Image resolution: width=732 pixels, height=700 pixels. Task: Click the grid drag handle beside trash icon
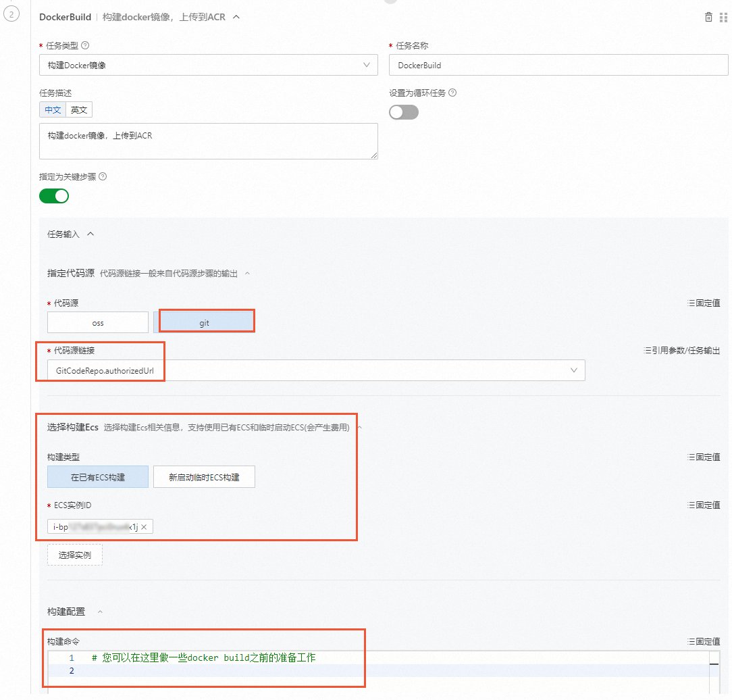tap(725, 17)
